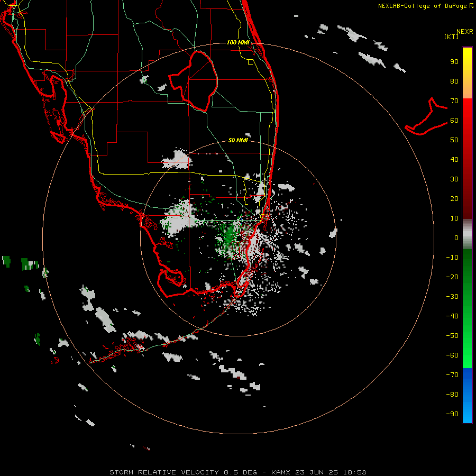Viewport: 476px width, 476px height.
Task: Click the 90 value on velocity scale
Action: [x=454, y=62]
